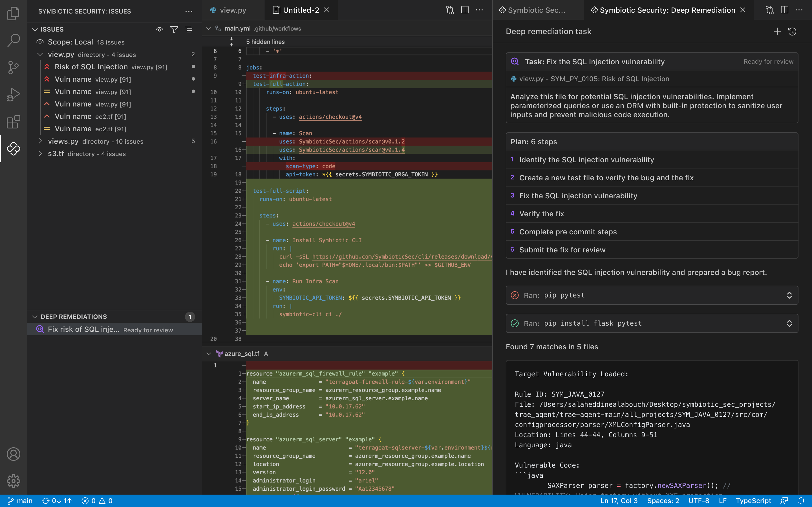Toggle the issues visibility eye icon
The width and height of the screenshot is (812, 507).
[159, 30]
